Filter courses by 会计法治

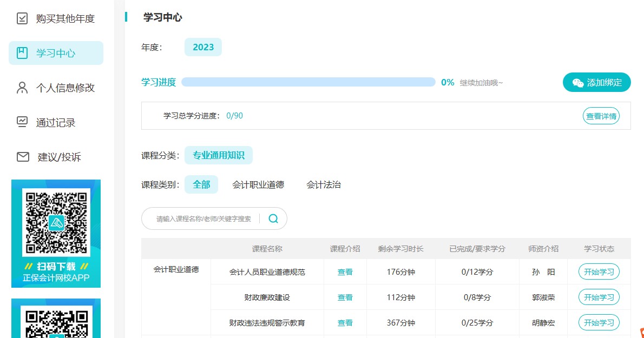(x=324, y=184)
